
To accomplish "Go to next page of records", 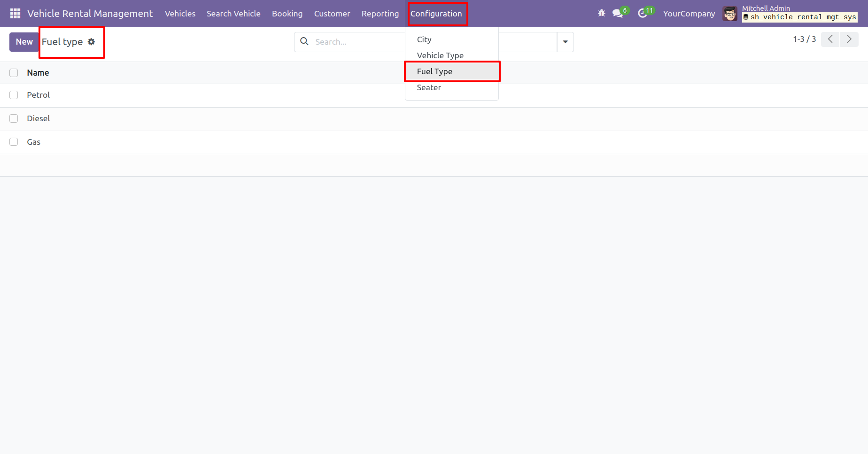I will coord(849,39).
